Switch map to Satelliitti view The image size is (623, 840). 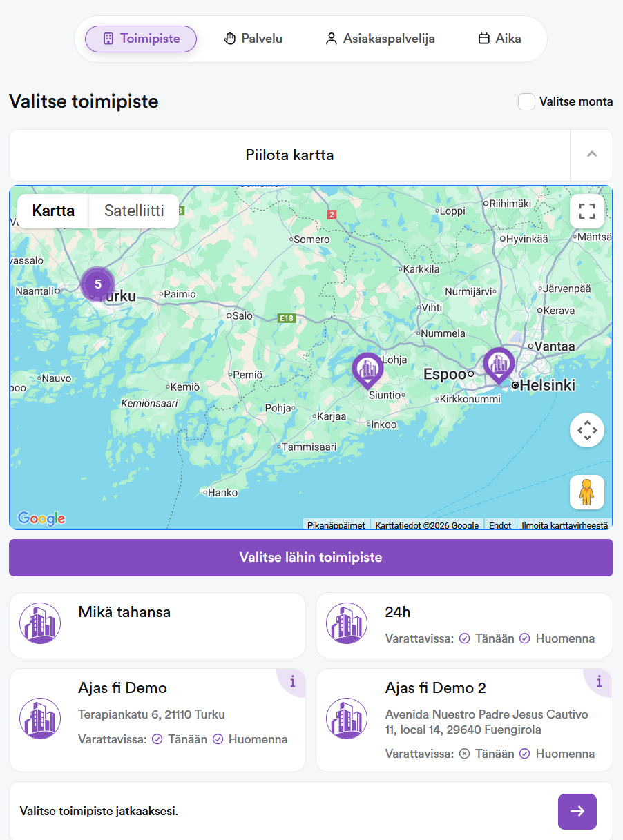tap(134, 211)
